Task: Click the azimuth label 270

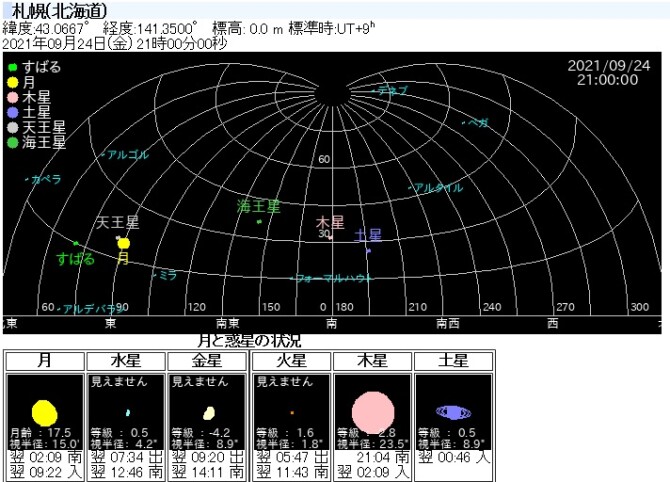Action: [565, 307]
